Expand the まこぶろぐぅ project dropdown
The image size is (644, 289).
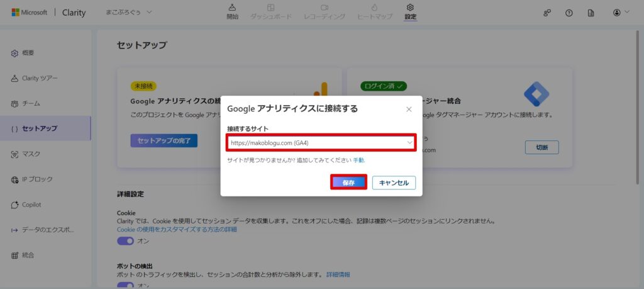click(x=129, y=13)
